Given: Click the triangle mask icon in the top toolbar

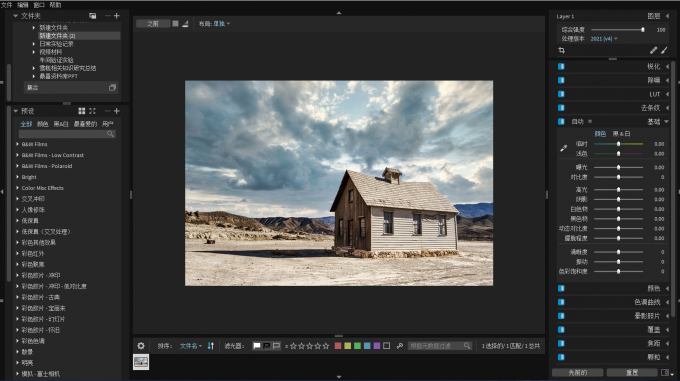Looking at the screenshot, I should [x=185, y=24].
